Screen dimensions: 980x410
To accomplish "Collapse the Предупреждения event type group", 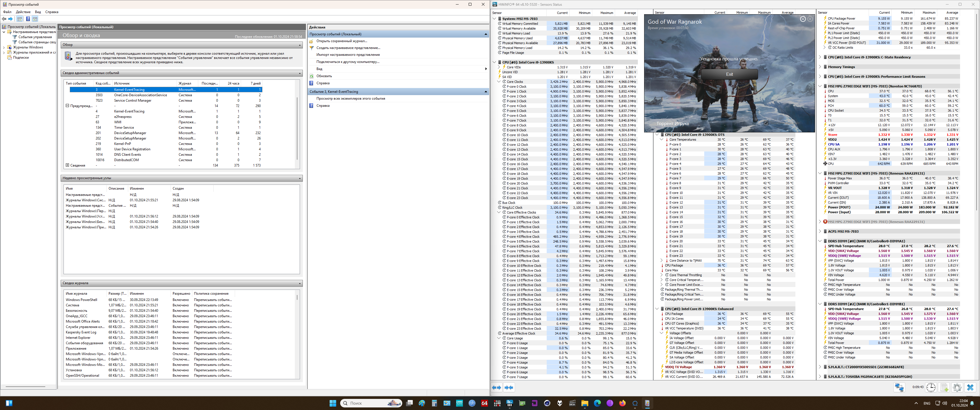I will 67,106.
